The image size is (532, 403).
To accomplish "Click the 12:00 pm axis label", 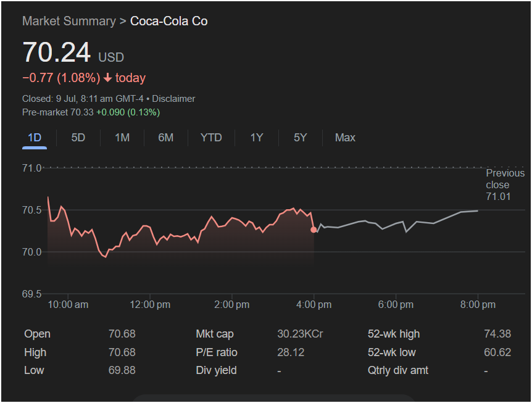I will (150, 305).
